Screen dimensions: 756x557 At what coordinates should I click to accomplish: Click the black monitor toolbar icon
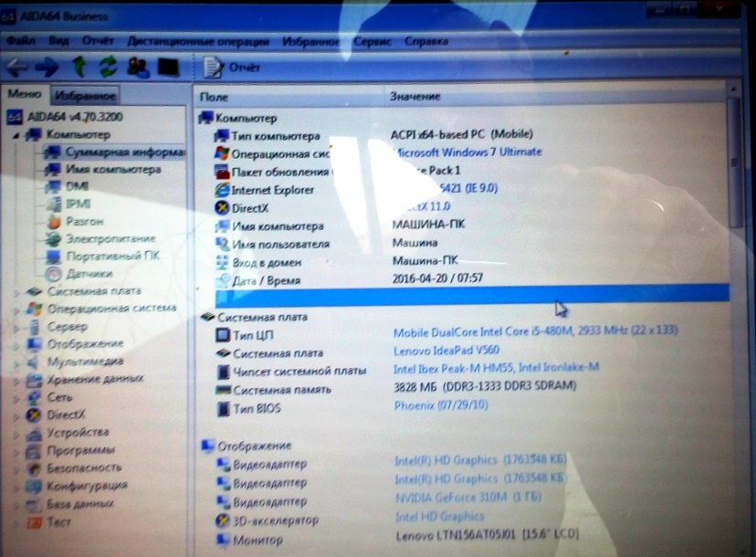[168, 67]
